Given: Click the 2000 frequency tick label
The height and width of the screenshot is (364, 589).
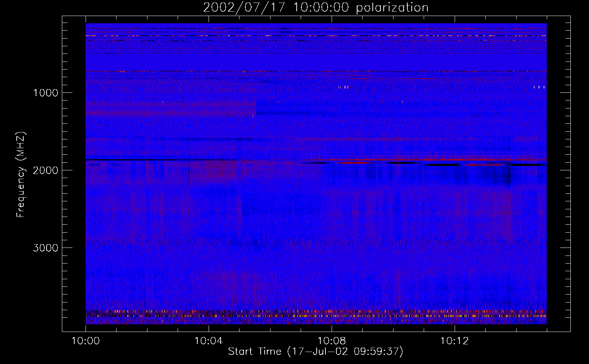Looking at the screenshot, I should [46, 170].
